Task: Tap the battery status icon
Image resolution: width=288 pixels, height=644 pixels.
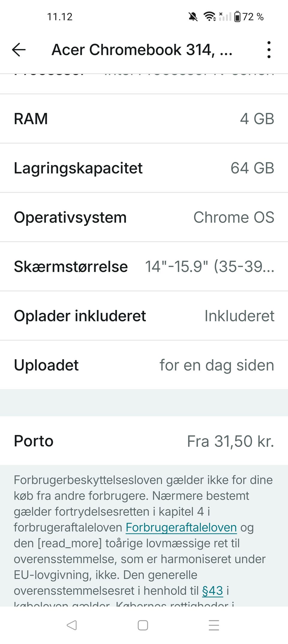Action: point(237,17)
